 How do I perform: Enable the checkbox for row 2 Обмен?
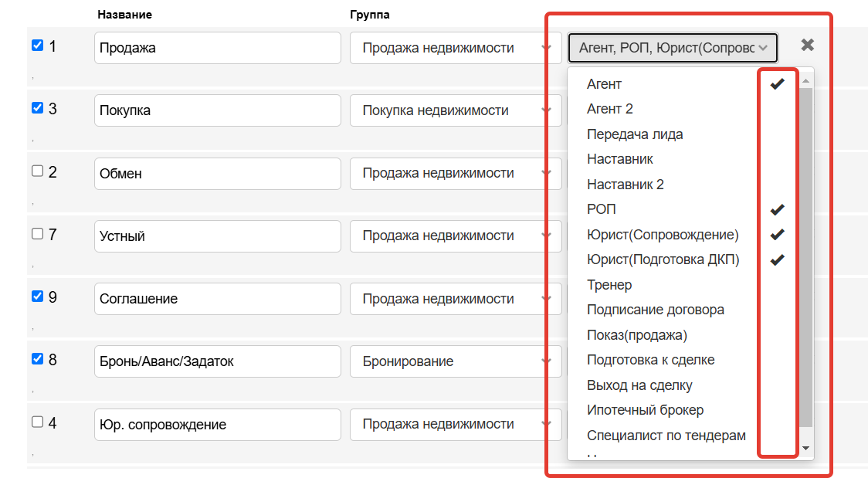pos(37,171)
